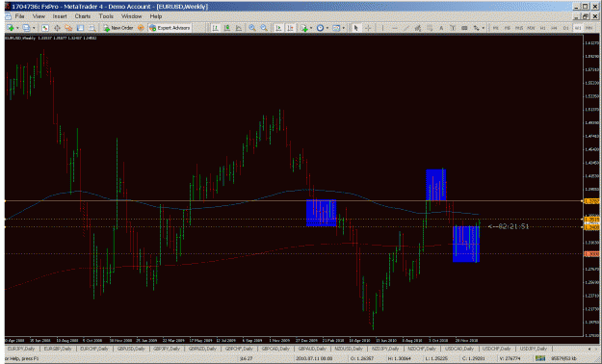
Task: Toggle chart auto scroll icon
Action: pyautogui.click(x=278, y=28)
